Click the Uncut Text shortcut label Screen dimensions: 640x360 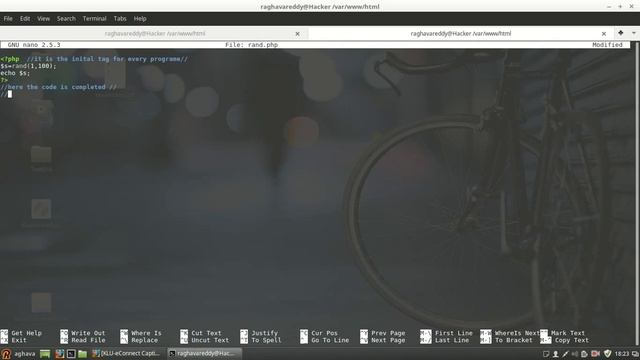[x=210, y=340]
